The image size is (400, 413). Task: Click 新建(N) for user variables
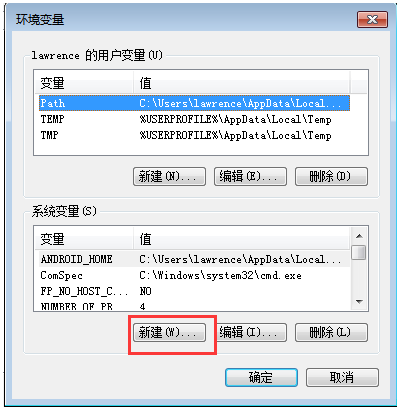click(x=169, y=176)
